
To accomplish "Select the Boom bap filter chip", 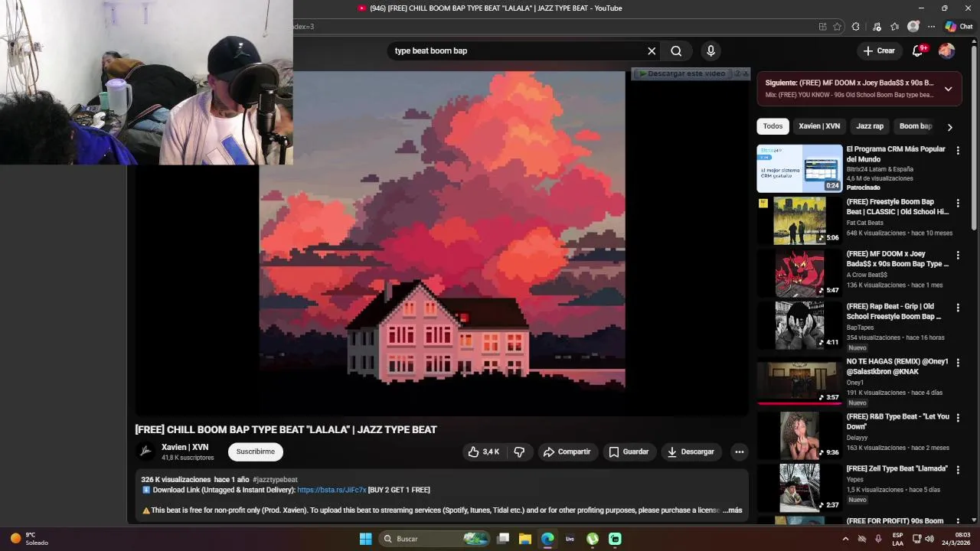I will click(915, 126).
